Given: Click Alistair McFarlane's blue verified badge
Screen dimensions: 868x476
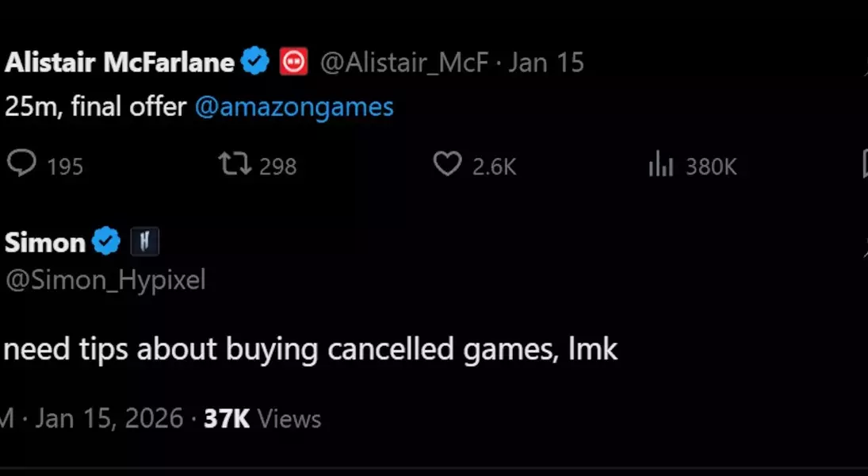Looking at the screenshot, I should tap(255, 62).
